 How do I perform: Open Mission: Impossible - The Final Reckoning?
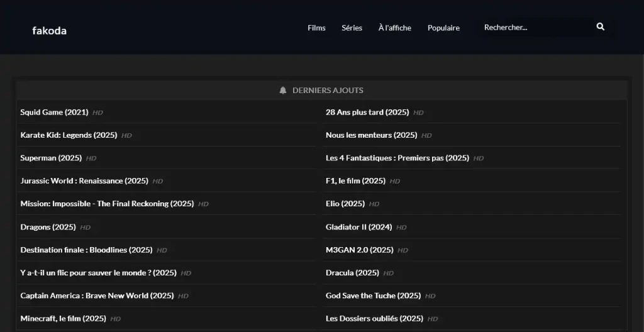click(107, 204)
